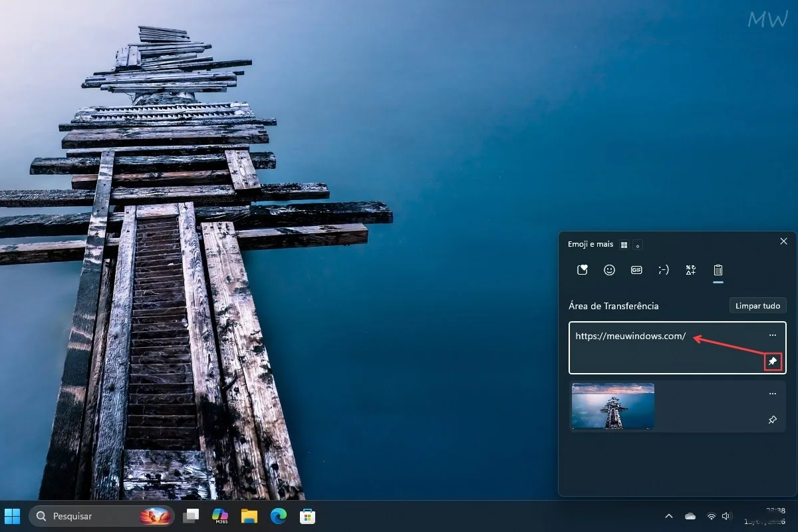Click the Limpar tudo button
This screenshot has height=532, width=798.
click(758, 306)
